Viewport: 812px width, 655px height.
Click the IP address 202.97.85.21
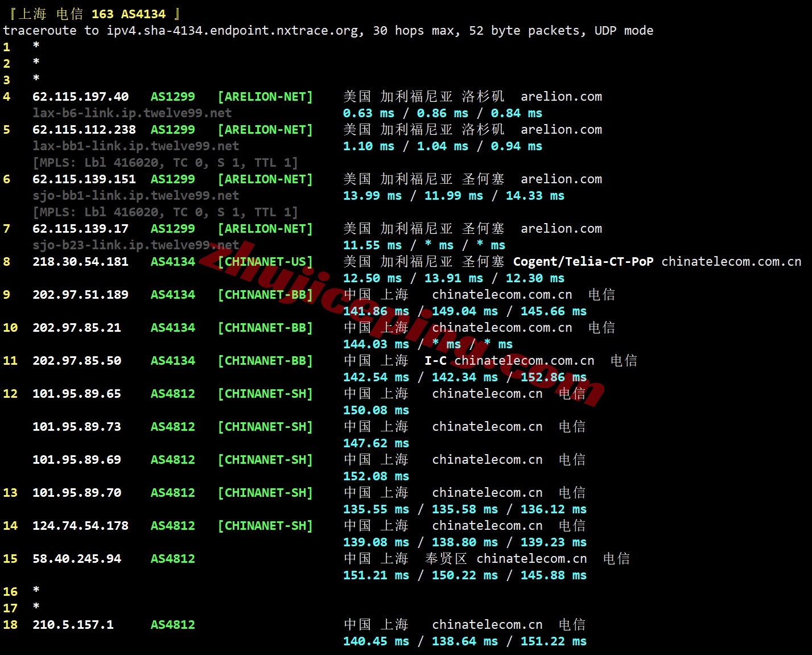77,328
